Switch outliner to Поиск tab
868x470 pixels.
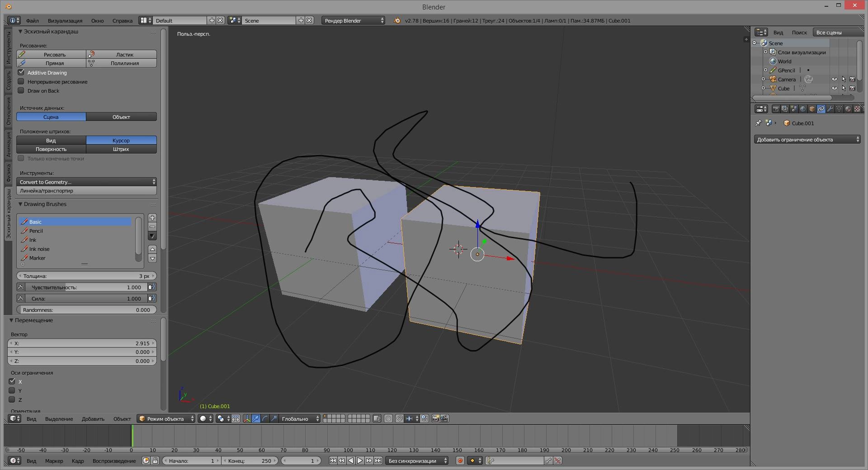point(799,32)
